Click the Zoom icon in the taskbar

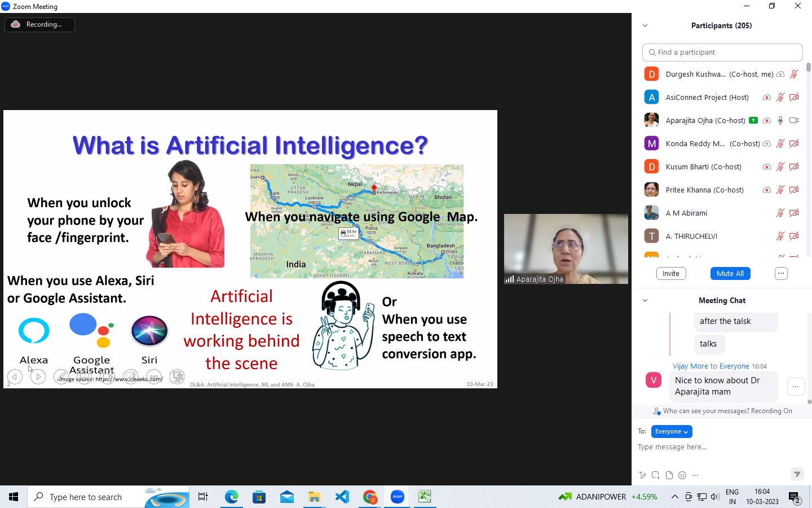(x=398, y=497)
